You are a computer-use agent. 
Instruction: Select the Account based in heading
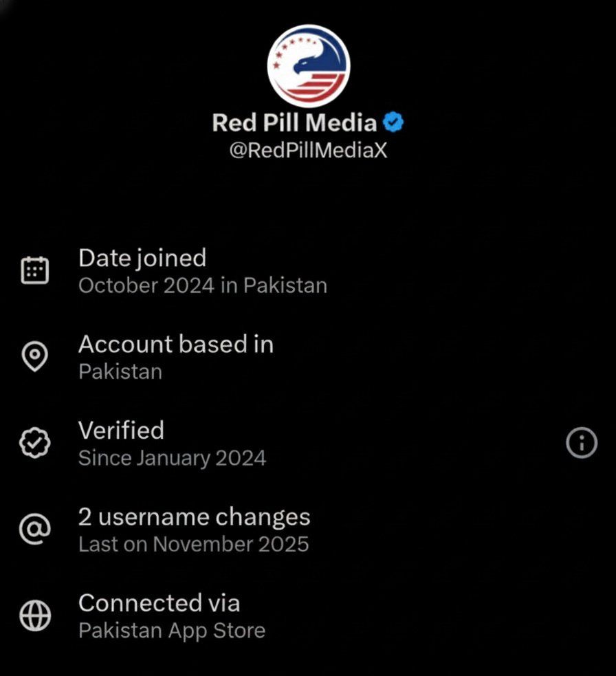[176, 344]
